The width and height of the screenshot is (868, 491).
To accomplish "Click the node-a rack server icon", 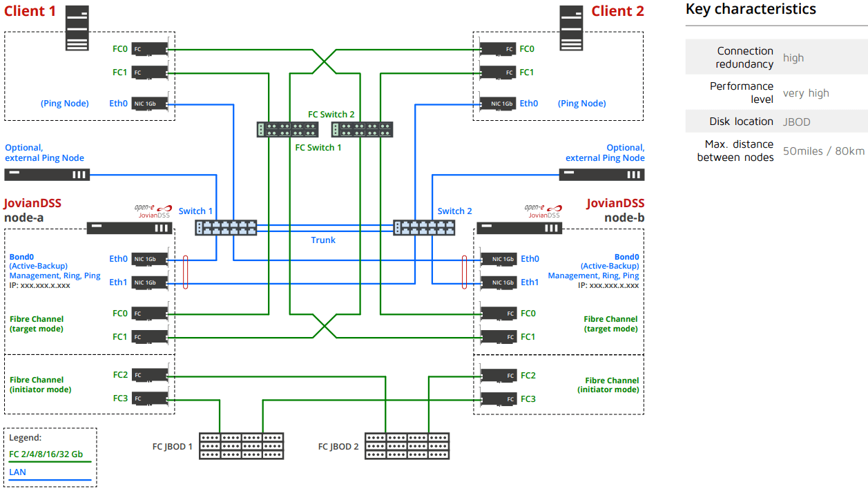I will coord(129,228).
